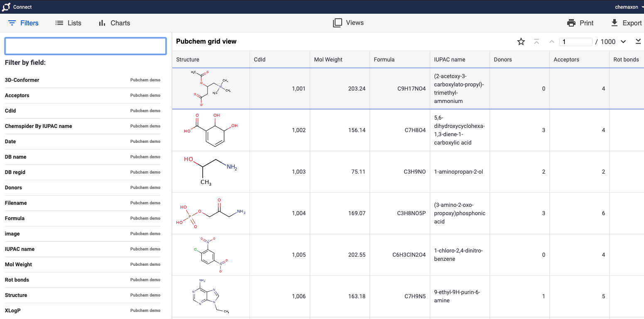Viewport: 644px width, 319px height.
Task: Click the filter search input field
Action: (x=86, y=46)
